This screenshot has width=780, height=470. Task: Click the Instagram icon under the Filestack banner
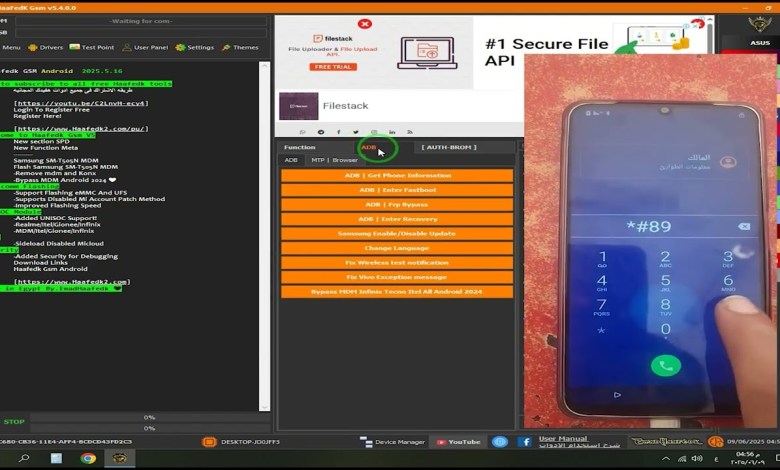374,132
